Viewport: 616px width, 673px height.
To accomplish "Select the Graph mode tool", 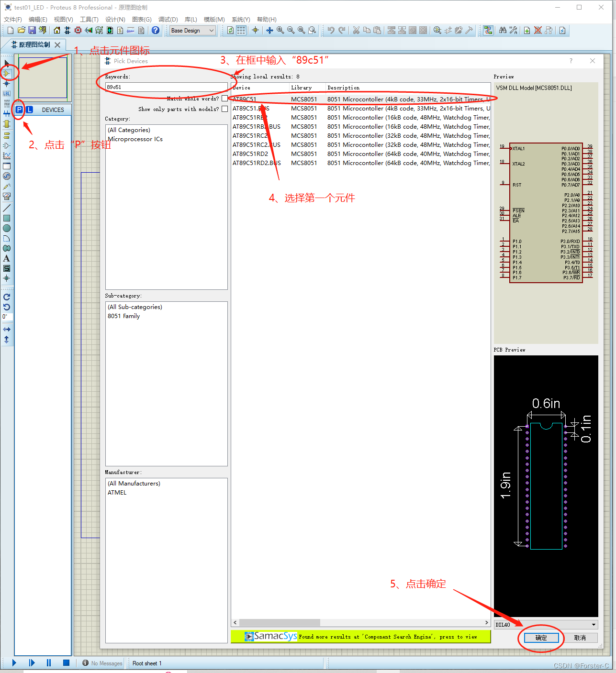I will point(7,156).
